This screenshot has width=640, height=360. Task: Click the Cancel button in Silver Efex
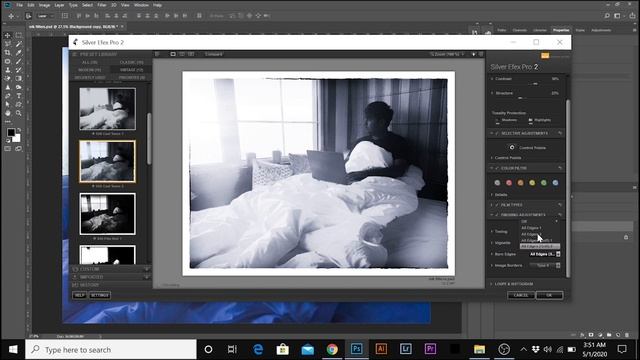coord(521,295)
